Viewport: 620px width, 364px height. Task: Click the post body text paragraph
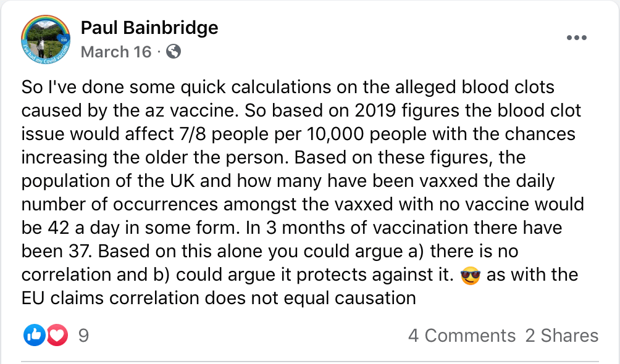tap(303, 192)
